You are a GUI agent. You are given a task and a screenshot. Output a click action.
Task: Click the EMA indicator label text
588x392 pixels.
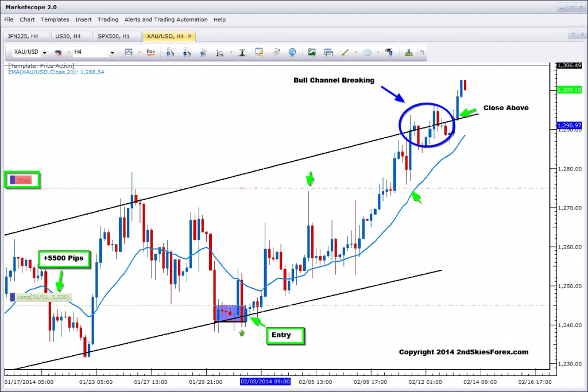click(x=56, y=72)
